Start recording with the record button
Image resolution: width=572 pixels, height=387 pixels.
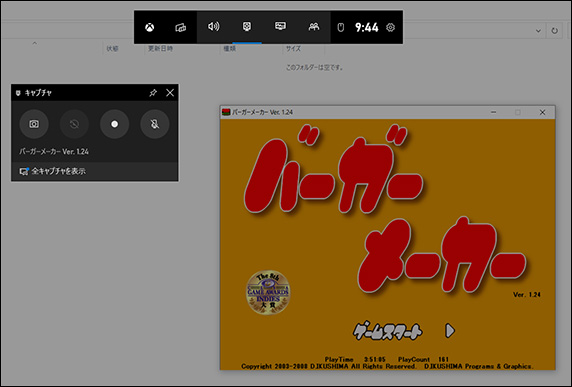[x=115, y=124]
